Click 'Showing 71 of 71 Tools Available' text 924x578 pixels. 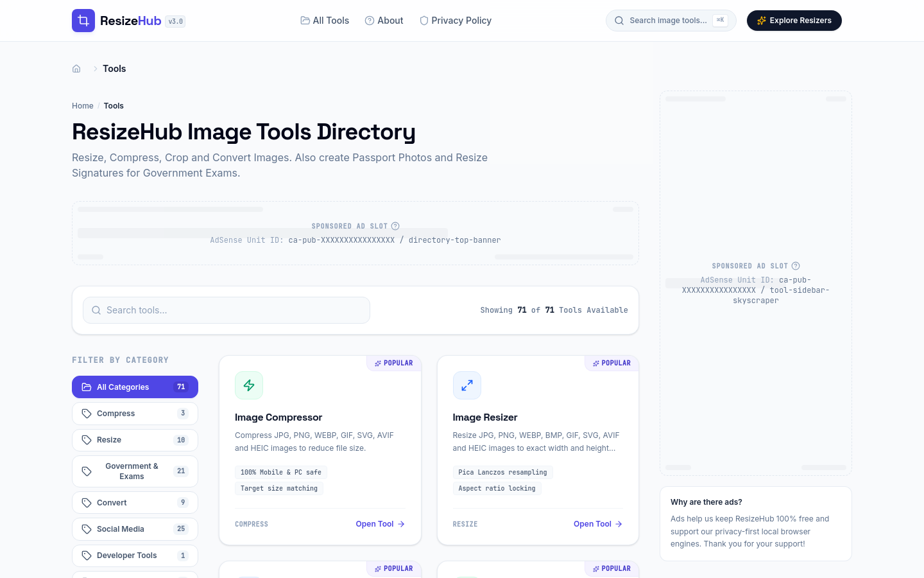[554, 310]
